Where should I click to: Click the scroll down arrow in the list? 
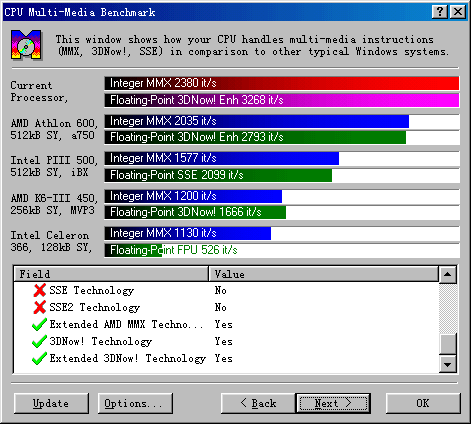(x=448, y=364)
